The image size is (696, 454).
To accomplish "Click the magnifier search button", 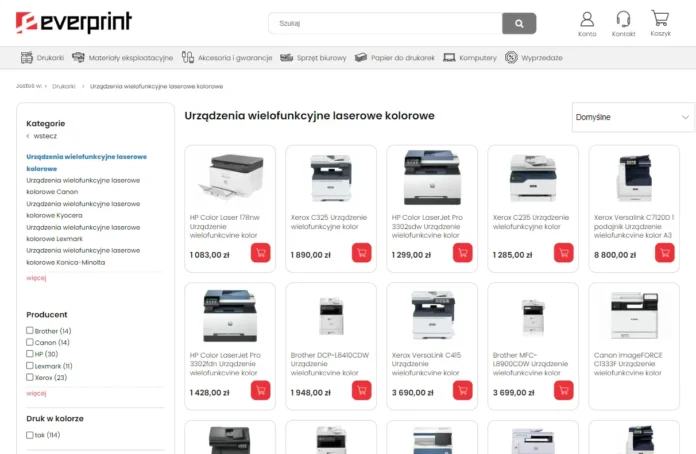I will pyautogui.click(x=519, y=24).
